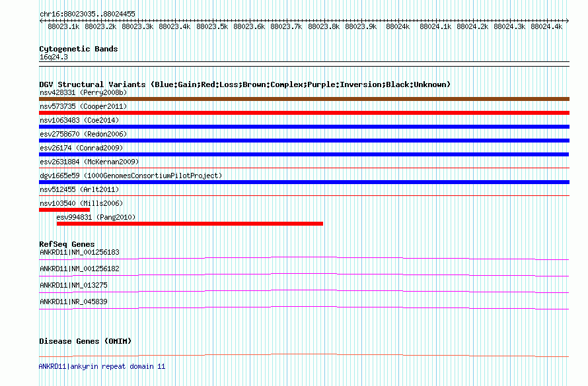The image size is (588, 386).
Task: Click the 88024.4k ruler tick label
Action: tap(546, 26)
